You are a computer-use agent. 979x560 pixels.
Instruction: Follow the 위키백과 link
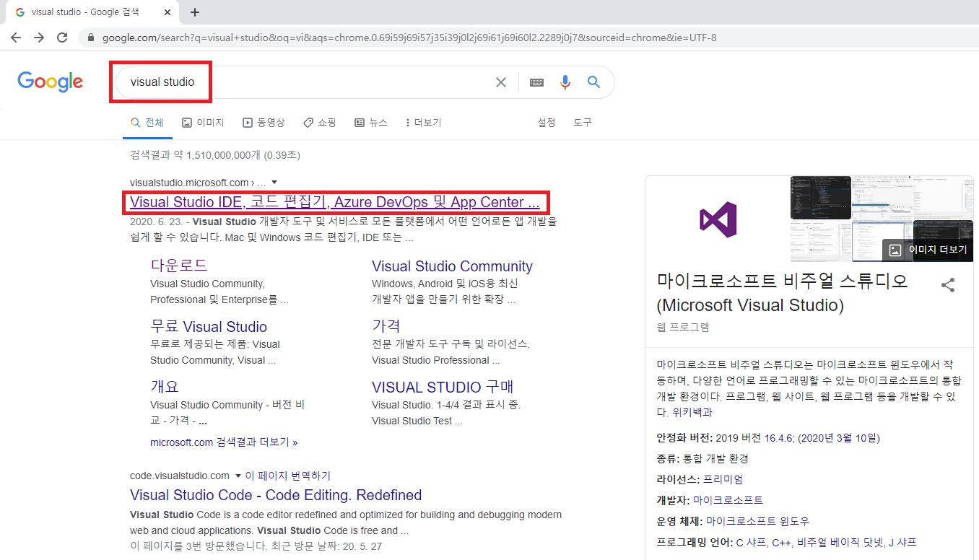click(x=692, y=412)
